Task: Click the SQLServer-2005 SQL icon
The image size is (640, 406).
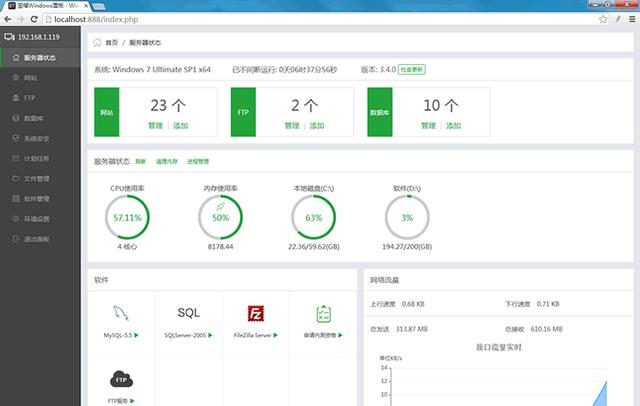Action: (x=188, y=313)
